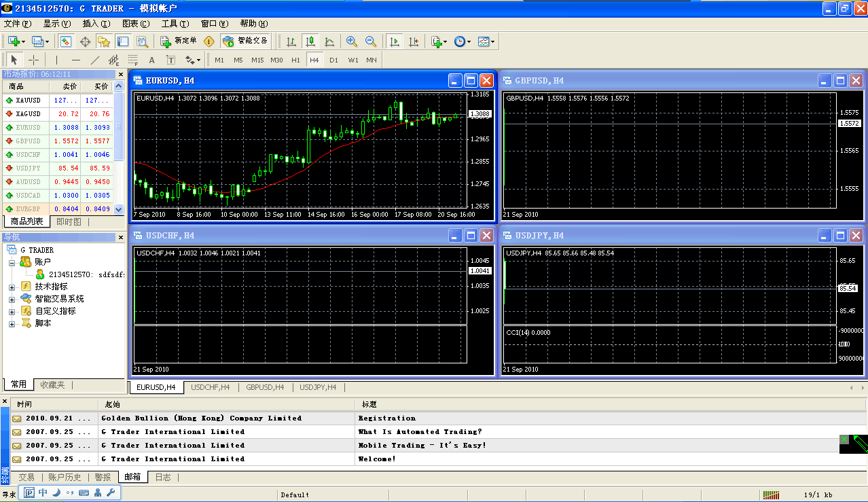
Task: Toggle chart auto scroll
Action: pyautogui.click(x=395, y=41)
